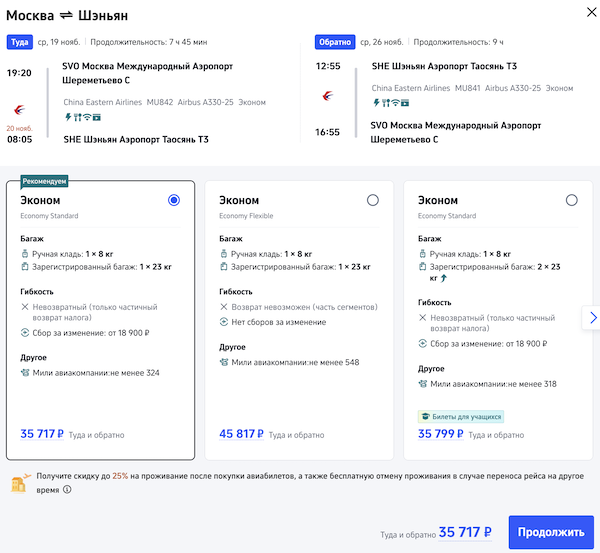Select the third Economy fare with 2×23 kg baggage

[x=571, y=200]
